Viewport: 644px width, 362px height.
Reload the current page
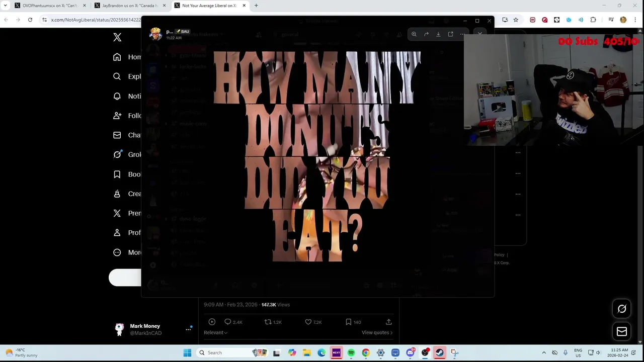30,20
